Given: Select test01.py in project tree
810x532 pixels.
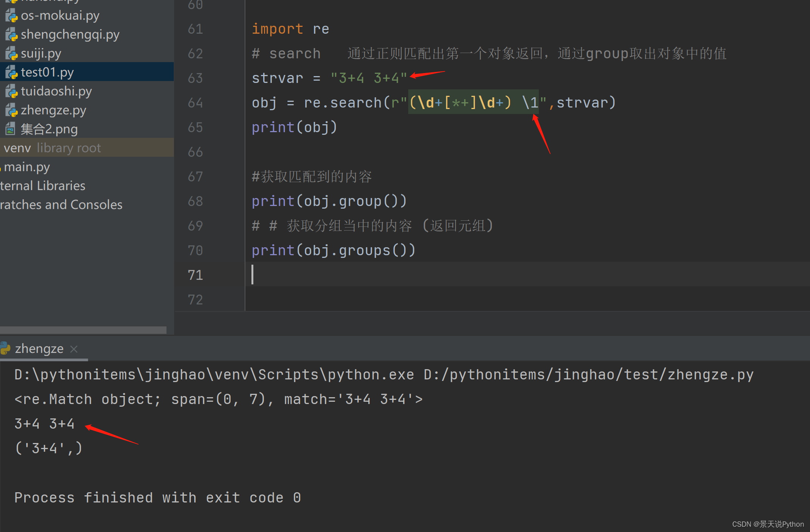Looking at the screenshot, I should coord(47,72).
